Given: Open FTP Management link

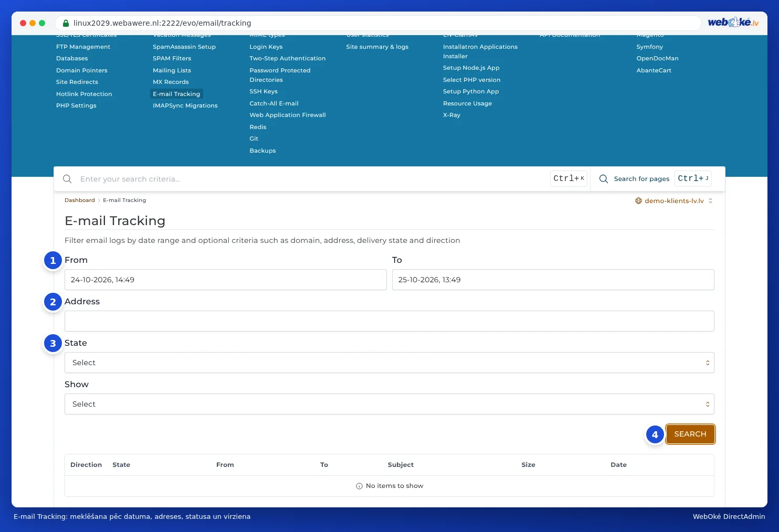Looking at the screenshot, I should 83,47.
